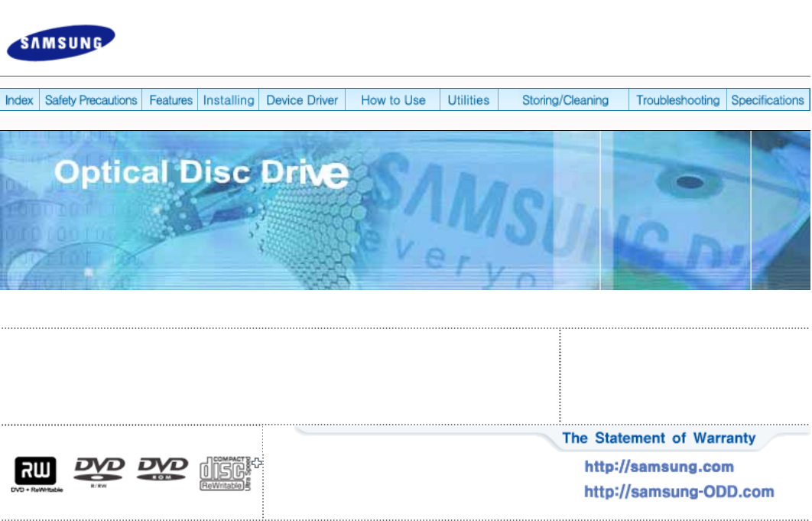
Task: Open the Storing/Cleaning section
Action: click(x=565, y=100)
